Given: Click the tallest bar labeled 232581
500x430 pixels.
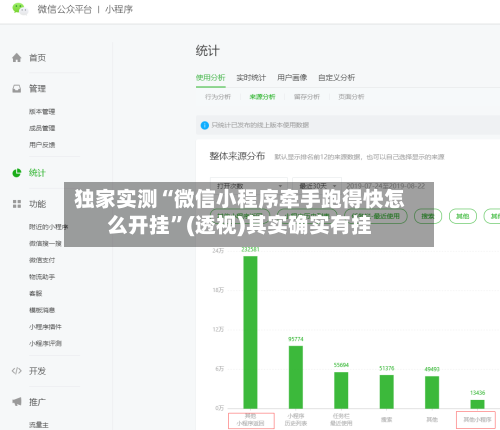Looking at the screenshot, I should point(250,332).
